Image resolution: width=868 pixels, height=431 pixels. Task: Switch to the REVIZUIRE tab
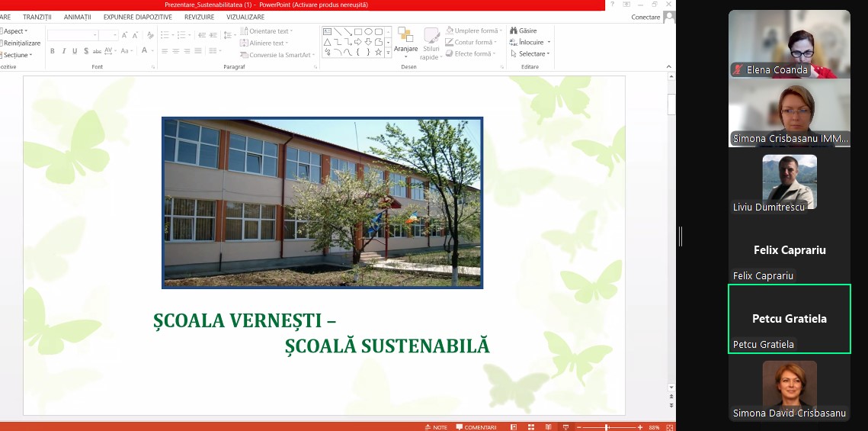[x=199, y=17]
